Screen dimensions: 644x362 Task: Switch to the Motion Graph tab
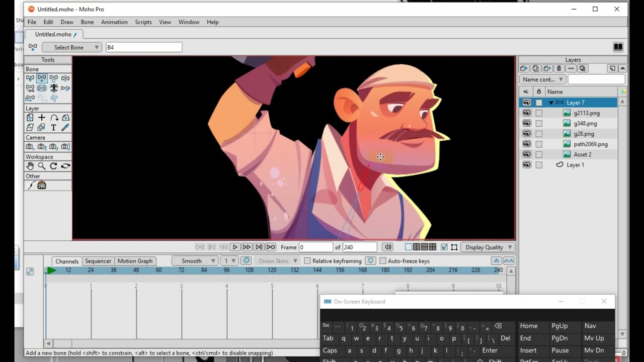tap(135, 261)
